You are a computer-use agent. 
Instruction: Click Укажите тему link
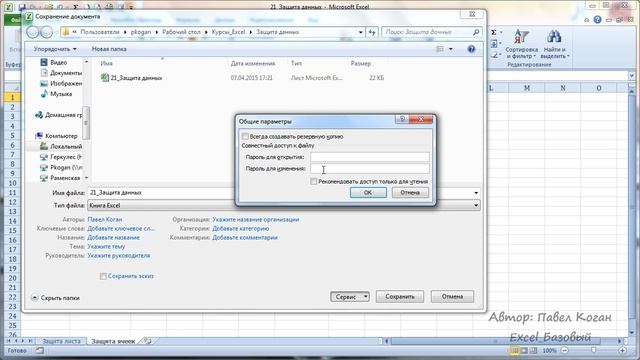106,247
